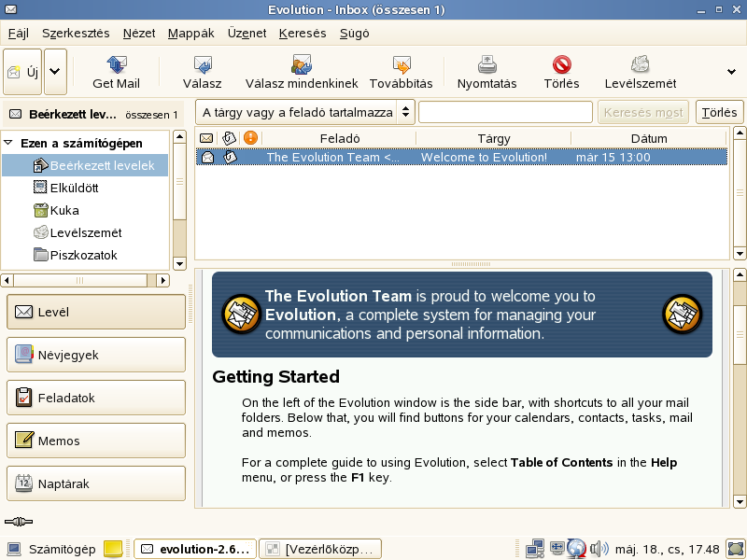
Task: Click the folder tree scrollbar up arrow
Action: pyautogui.click(x=179, y=136)
